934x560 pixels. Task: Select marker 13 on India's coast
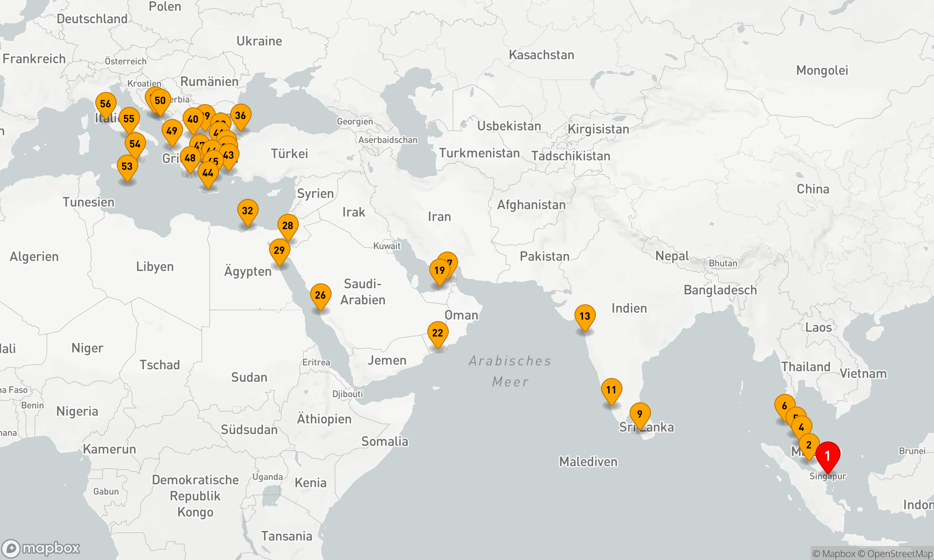(585, 316)
